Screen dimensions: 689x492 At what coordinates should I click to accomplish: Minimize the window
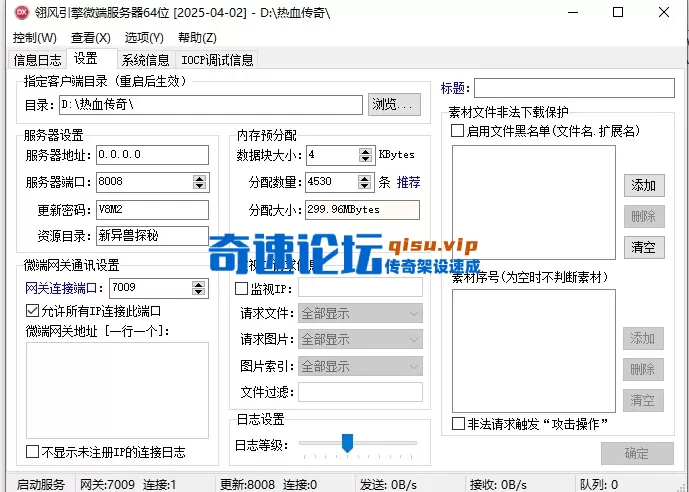[573, 12]
